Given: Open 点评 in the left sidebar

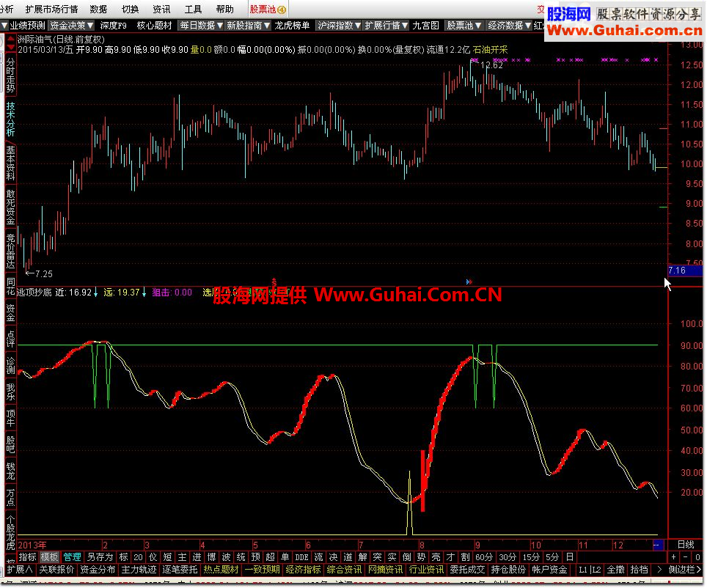Looking at the screenshot, I should point(10,338).
